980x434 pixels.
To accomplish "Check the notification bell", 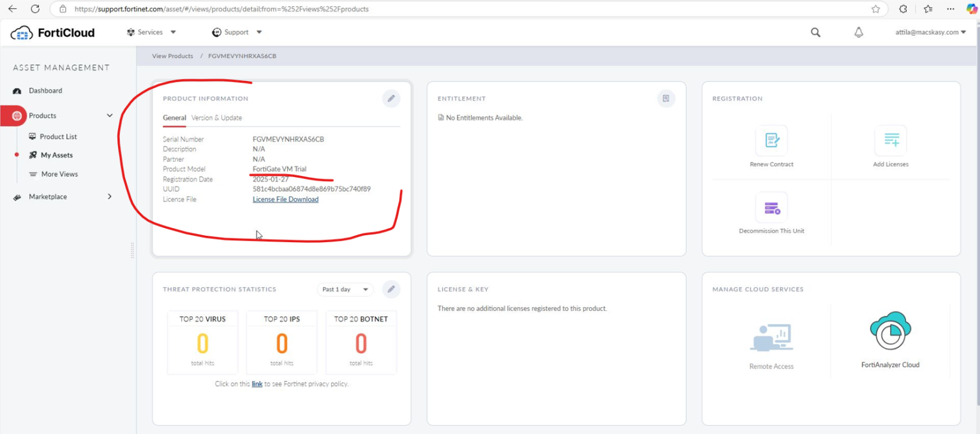I will coord(858,32).
